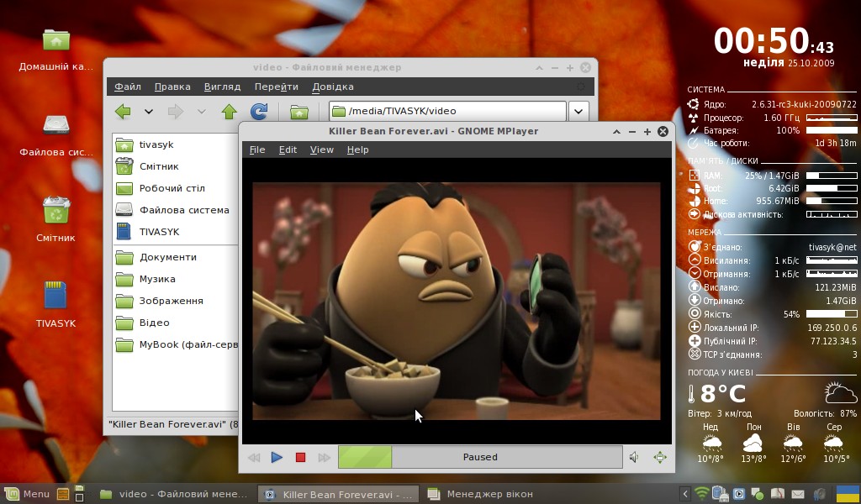Open the back history dropdown arrow

[148, 112]
